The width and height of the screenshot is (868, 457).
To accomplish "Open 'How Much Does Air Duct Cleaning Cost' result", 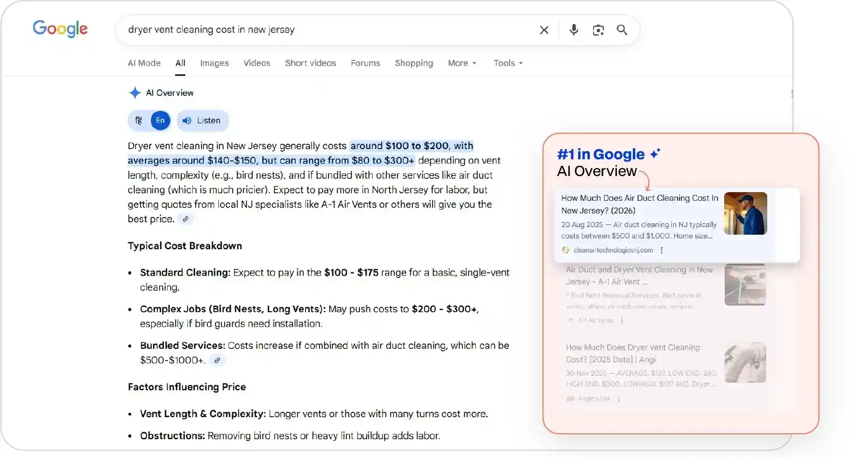I will tap(639, 204).
